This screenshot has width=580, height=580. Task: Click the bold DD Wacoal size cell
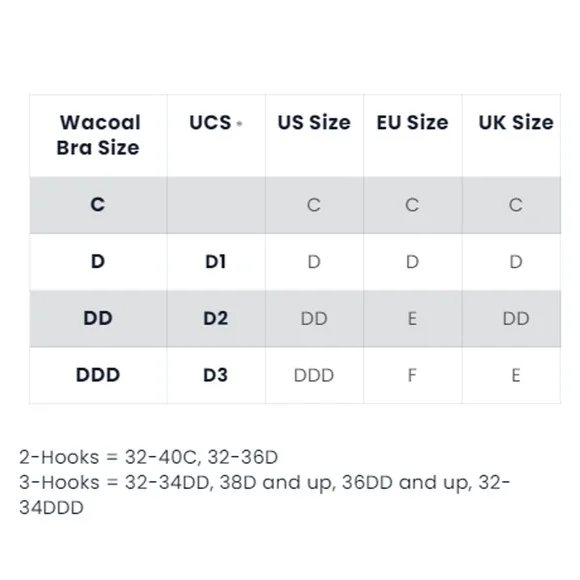(98, 318)
